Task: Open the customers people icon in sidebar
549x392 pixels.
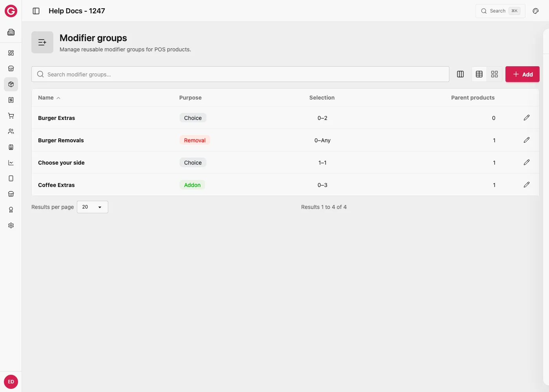Action: (x=11, y=131)
